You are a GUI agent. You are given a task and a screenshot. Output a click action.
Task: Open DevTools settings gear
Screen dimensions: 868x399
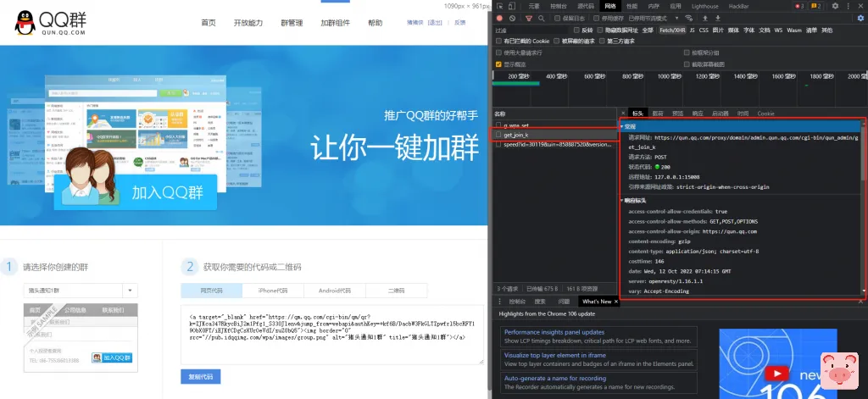click(835, 6)
